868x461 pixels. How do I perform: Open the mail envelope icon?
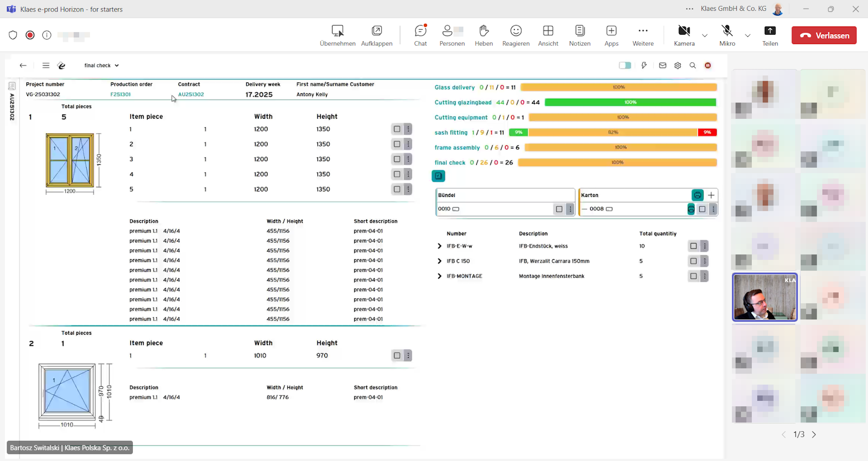(x=662, y=66)
